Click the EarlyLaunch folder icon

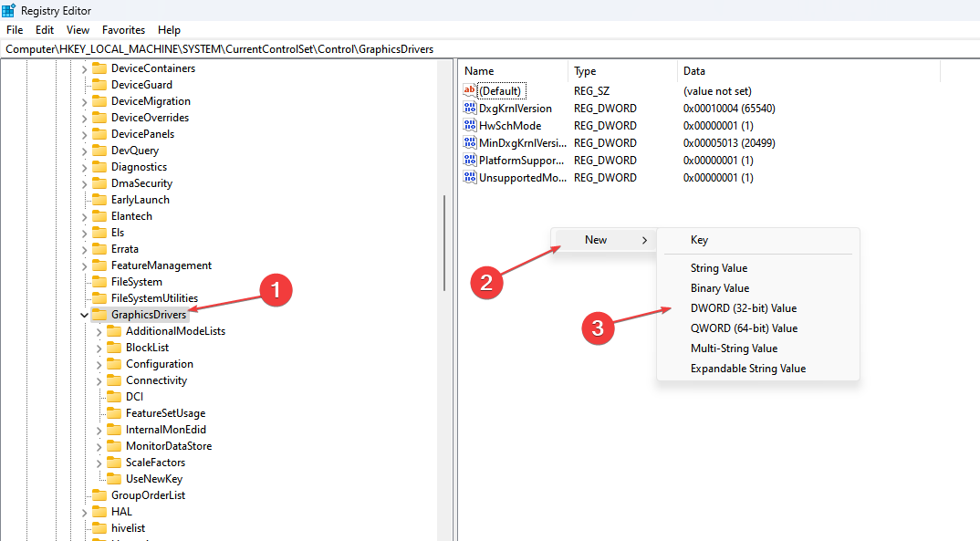click(99, 200)
